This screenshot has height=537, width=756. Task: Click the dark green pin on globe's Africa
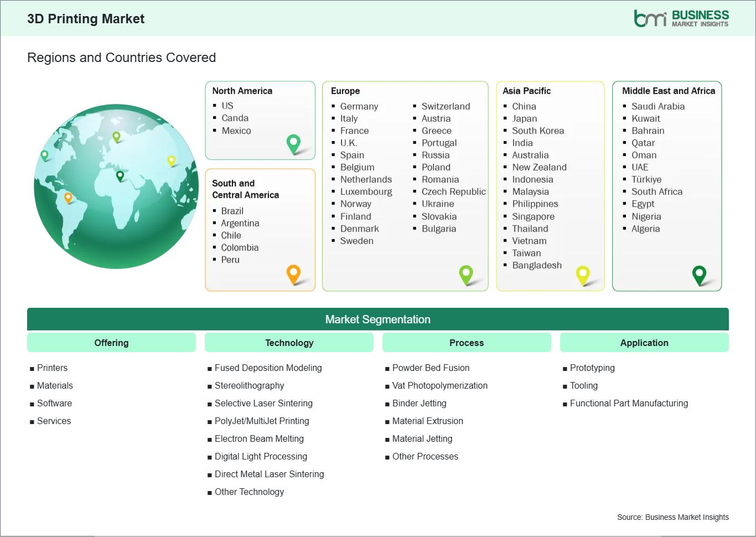120,176
